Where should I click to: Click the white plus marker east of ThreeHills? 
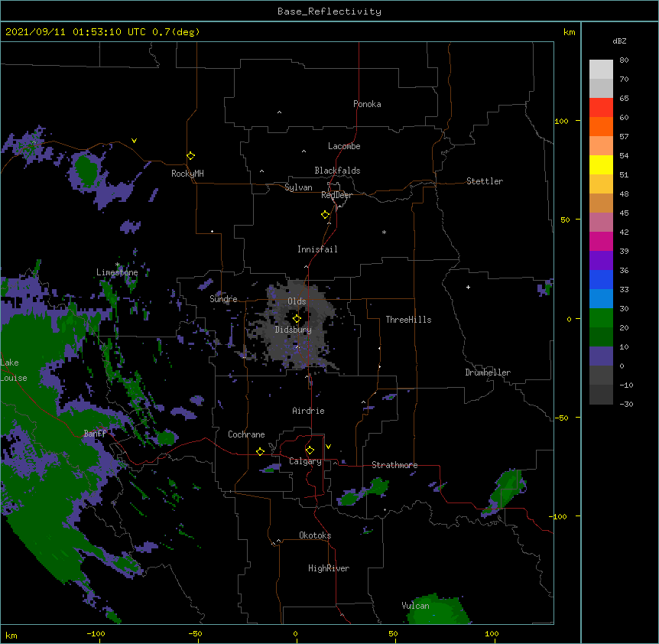[x=468, y=287]
